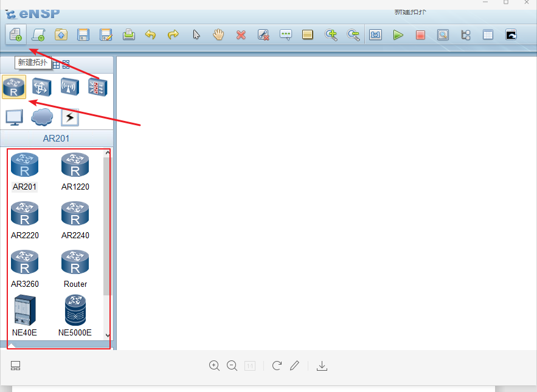This screenshot has height=392, width=537.
Task: Stop devices with red square button
Action: point(421,35)
